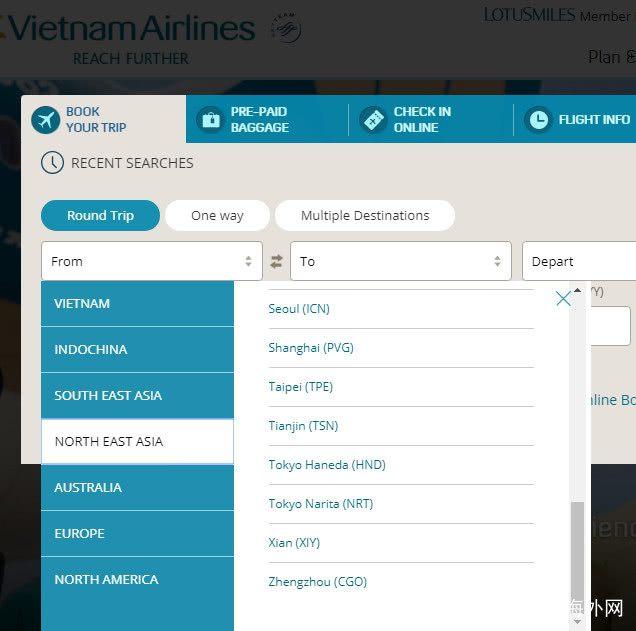Open the From airport dropdown

(151, 261)
